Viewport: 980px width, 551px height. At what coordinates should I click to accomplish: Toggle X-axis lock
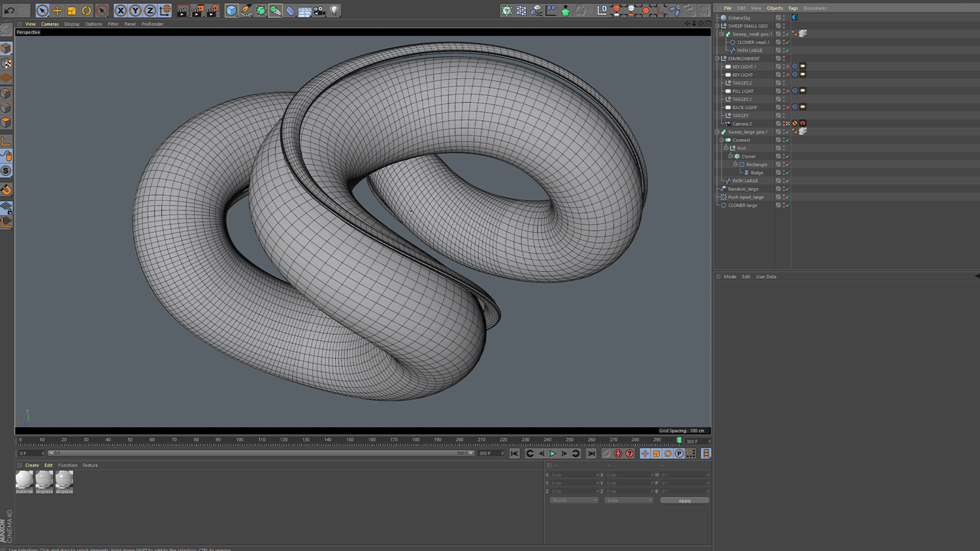pyautogui.click(x=120, y=10)
